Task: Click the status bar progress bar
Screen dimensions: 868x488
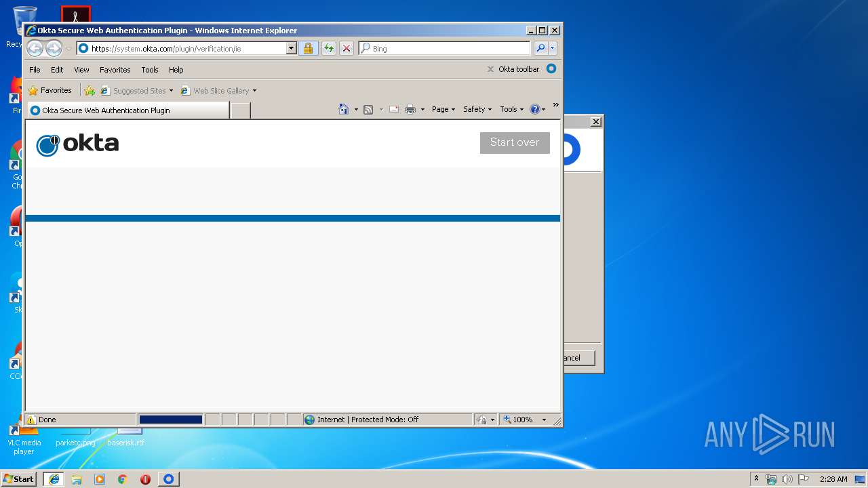Action: [171, 420]
